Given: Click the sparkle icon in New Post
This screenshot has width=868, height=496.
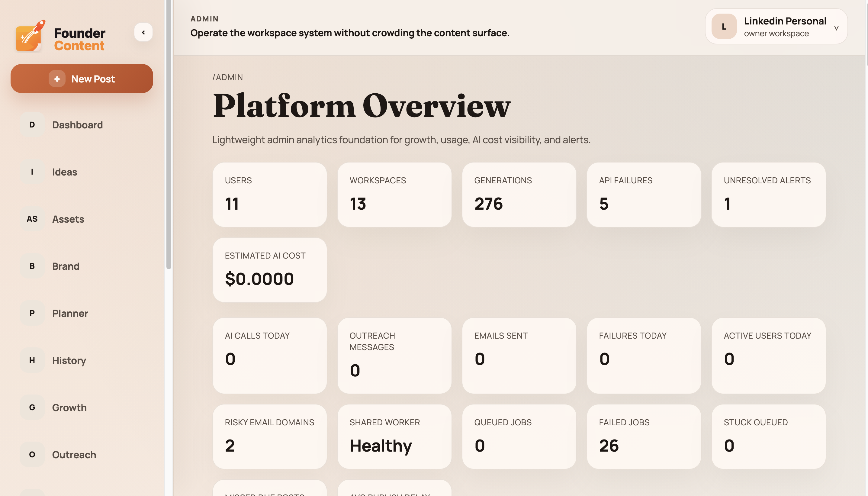Looking at the screenshot, I should [x=57, y=79].
